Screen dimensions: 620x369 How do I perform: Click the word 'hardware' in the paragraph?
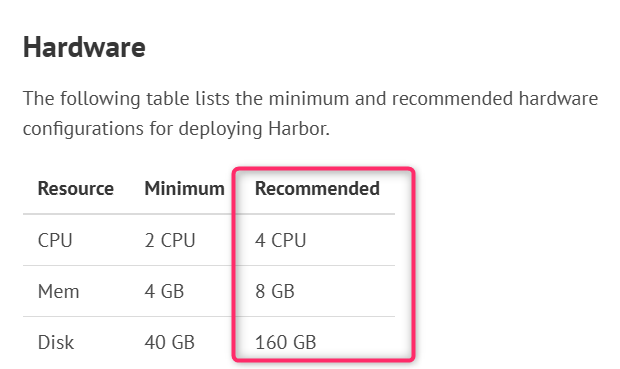(558, 98)
